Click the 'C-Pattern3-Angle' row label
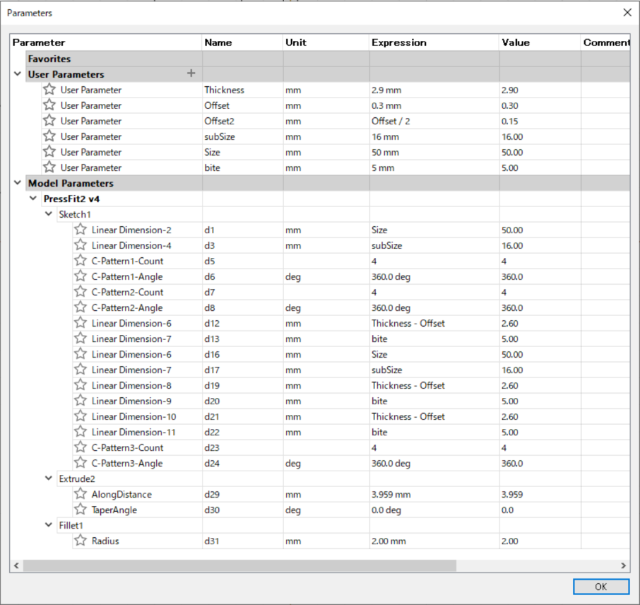 (x=127, y=463)
